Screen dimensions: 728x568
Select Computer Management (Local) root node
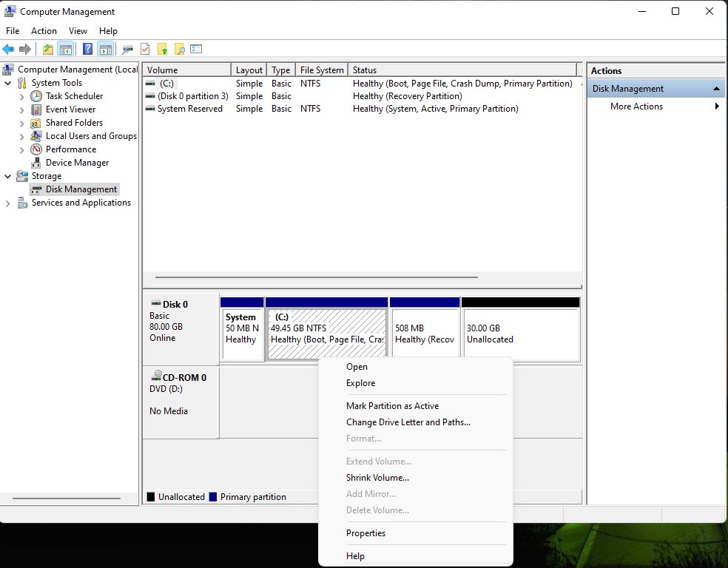[78, 69]
